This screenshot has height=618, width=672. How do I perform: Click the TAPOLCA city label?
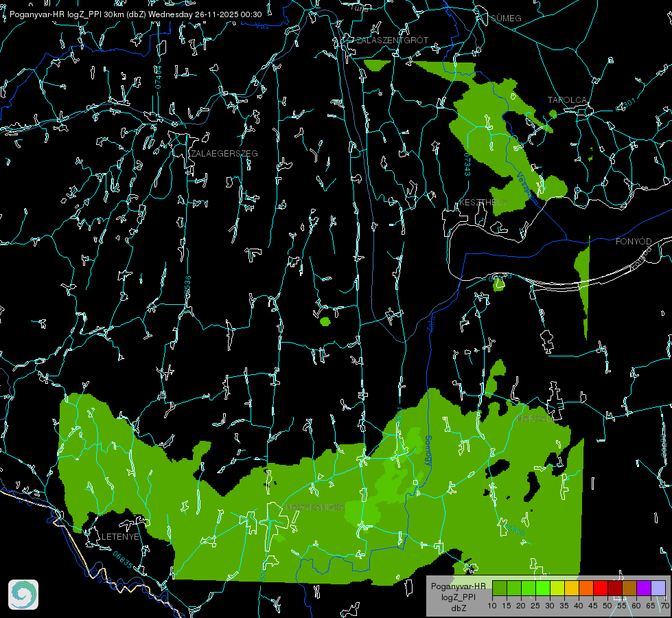coord(567,100)
